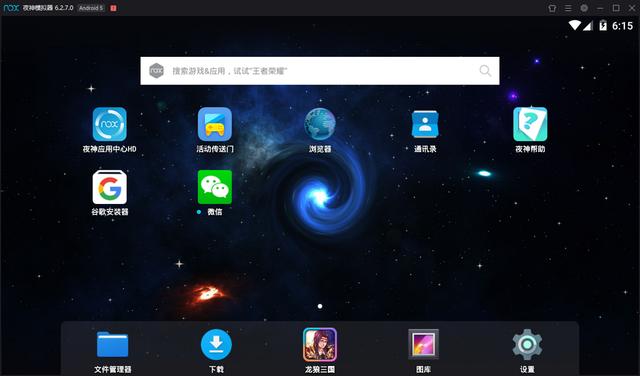
Task: Click the Android 5 version label
Action: [91, 8]
